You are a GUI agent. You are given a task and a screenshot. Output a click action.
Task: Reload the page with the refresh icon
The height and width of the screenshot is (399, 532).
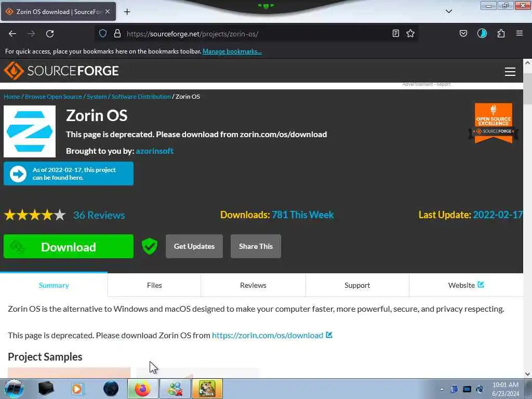[x=50, y=34]
